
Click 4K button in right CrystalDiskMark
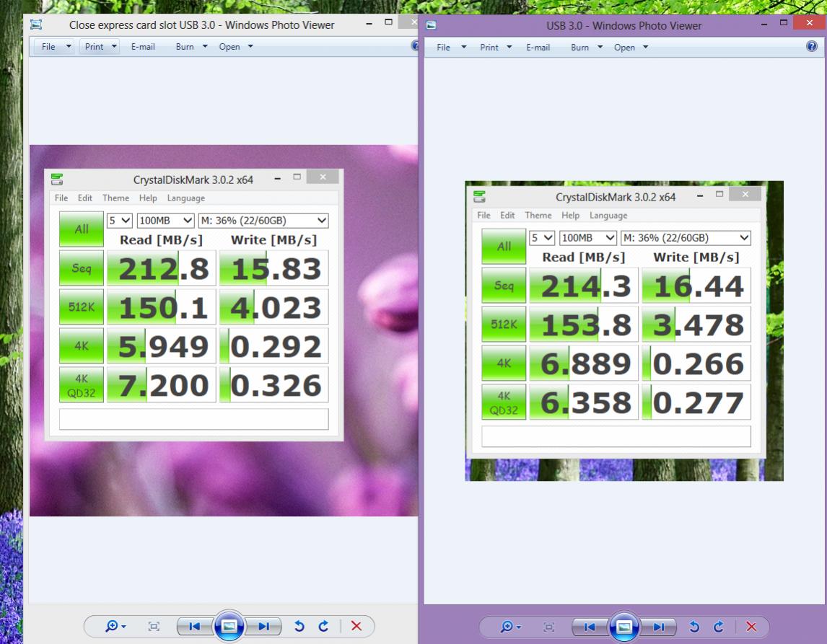click(504, 363)
